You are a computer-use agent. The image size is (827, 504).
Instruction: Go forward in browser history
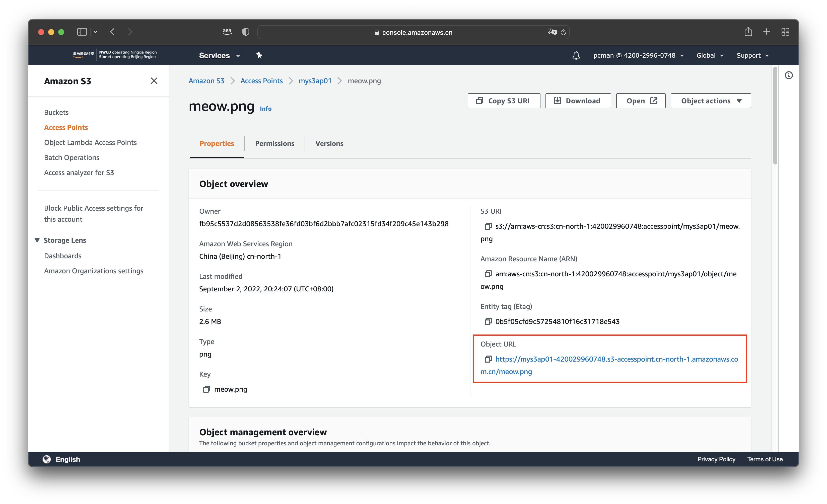click(x=130, y=32)
